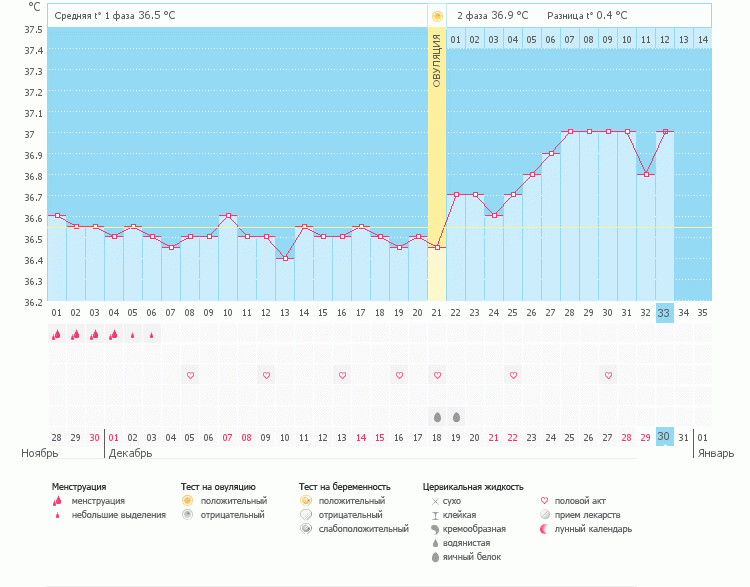Click the light discharge icon on cycle day 06
The image size is (750, 587).
tap(152, 336)
